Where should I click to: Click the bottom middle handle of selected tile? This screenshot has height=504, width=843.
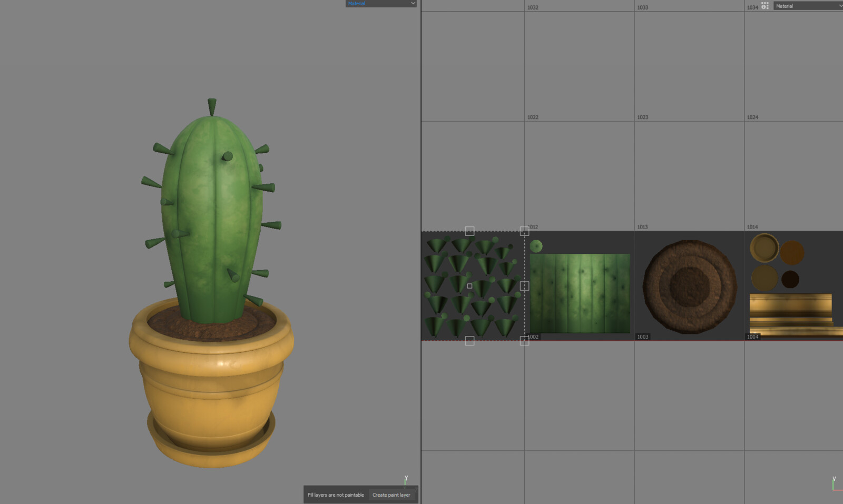(469, 341)
